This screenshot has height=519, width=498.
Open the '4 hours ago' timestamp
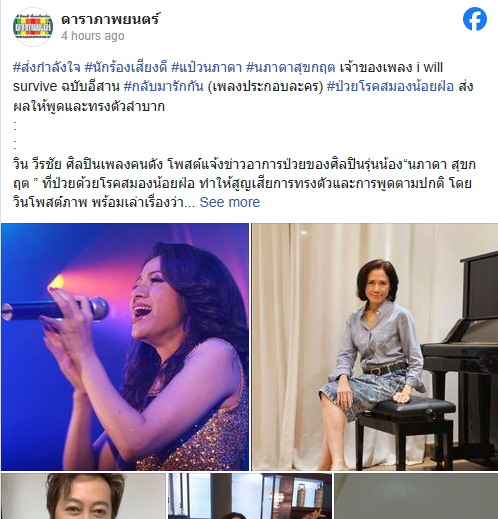[93, 36]
